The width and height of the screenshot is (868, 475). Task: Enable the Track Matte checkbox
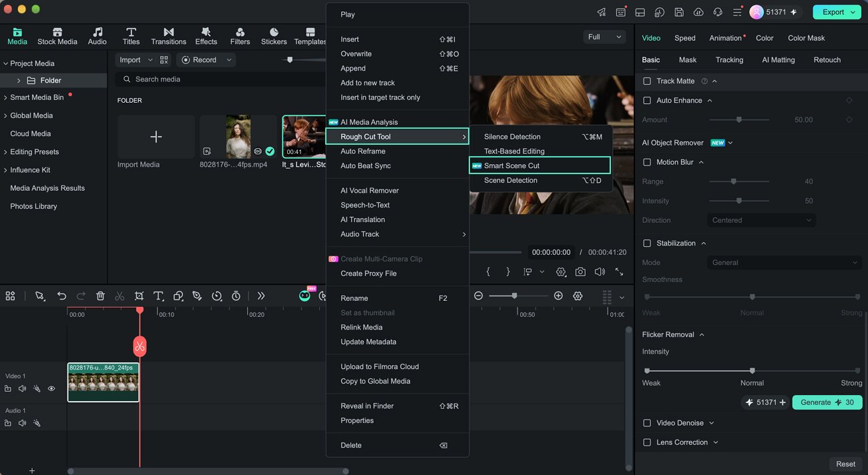pos(646,81)
